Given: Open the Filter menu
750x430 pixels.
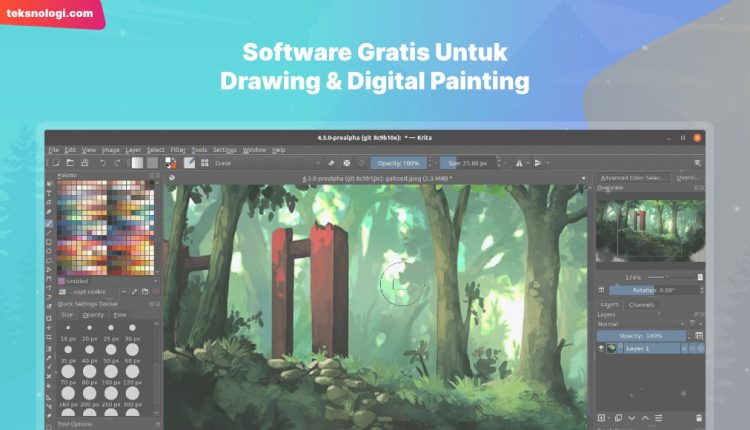Looking at the screenshot, I should 177,150.
